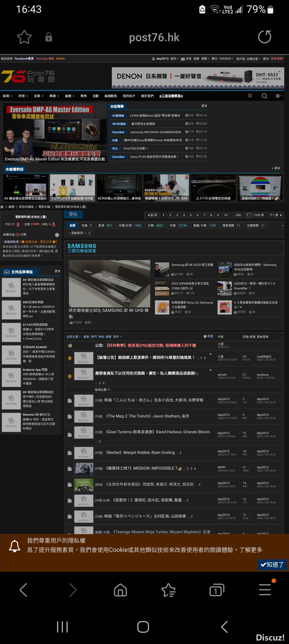Open browser home page icon
This screenshot has width=289, height=644.
tap(120, 590)
